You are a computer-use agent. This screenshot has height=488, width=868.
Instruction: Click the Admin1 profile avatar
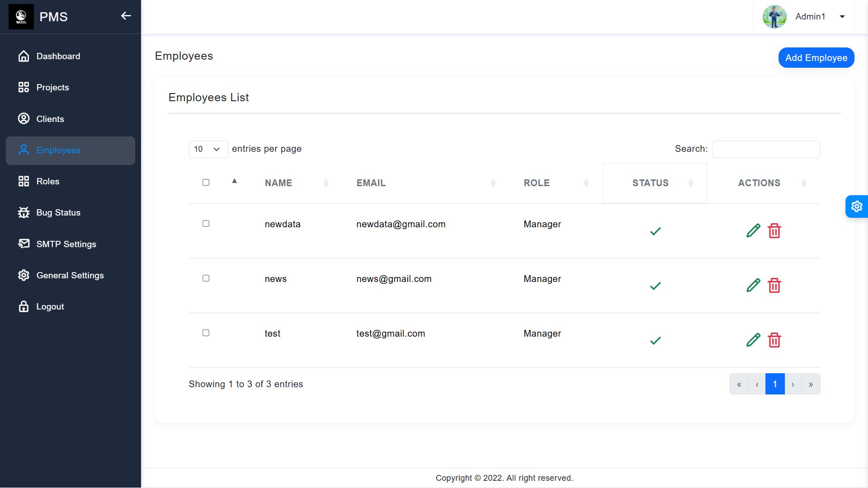click(774, 17)
